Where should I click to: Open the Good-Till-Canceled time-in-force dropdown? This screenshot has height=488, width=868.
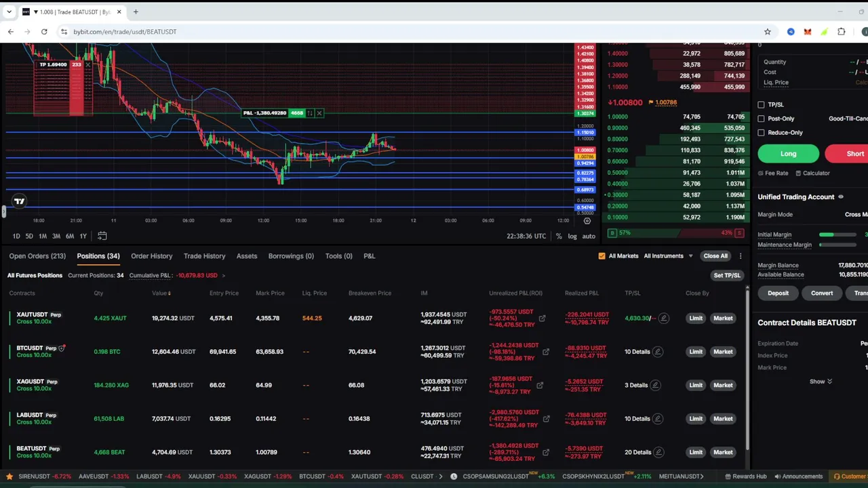click(x=848, y=119)
